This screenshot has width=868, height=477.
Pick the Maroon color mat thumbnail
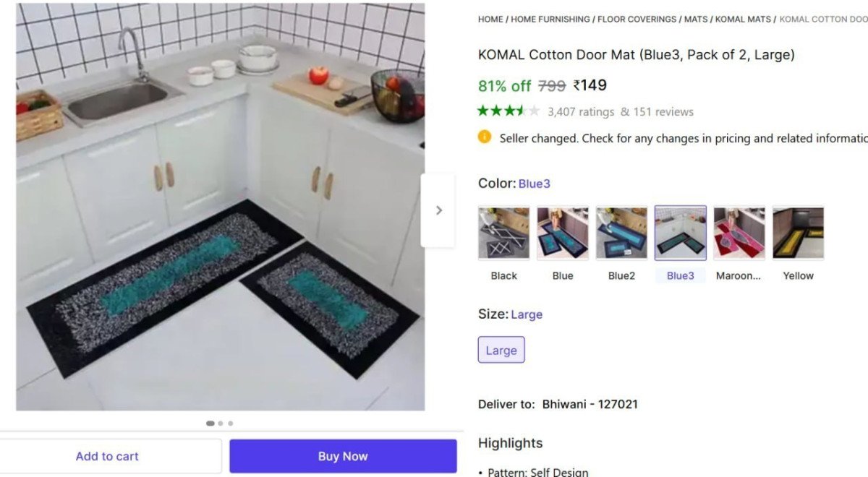click(739, 233)
